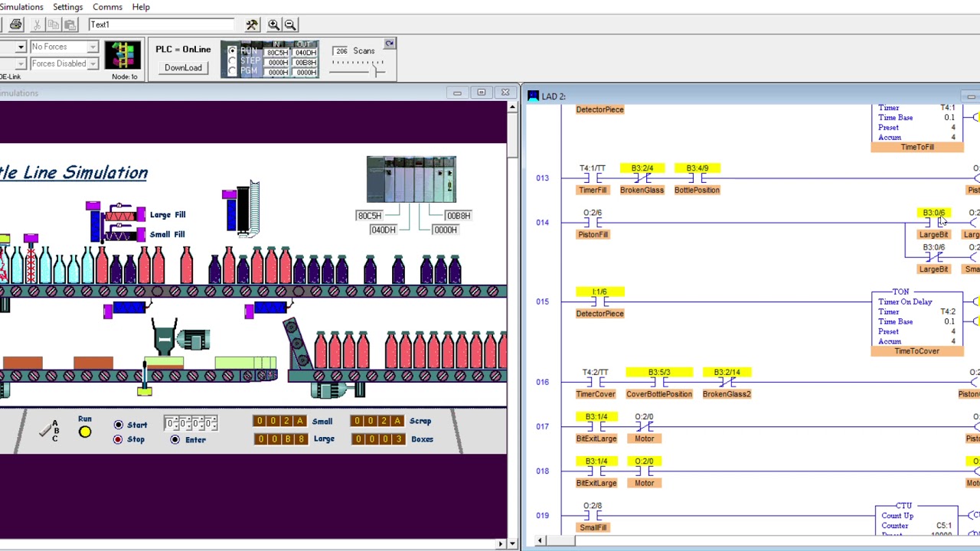Screen dimensions: 980x551
Task: Click the O:2/6 PistonFill contact
Action: click(593, 223)
